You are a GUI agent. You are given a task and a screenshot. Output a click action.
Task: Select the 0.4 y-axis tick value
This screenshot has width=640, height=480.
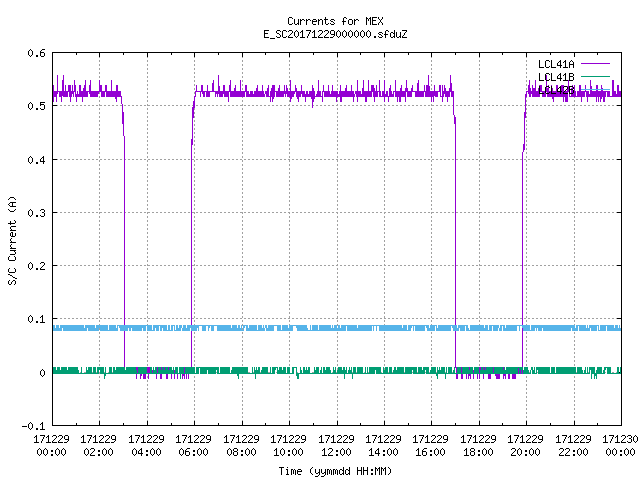(36, 160)
